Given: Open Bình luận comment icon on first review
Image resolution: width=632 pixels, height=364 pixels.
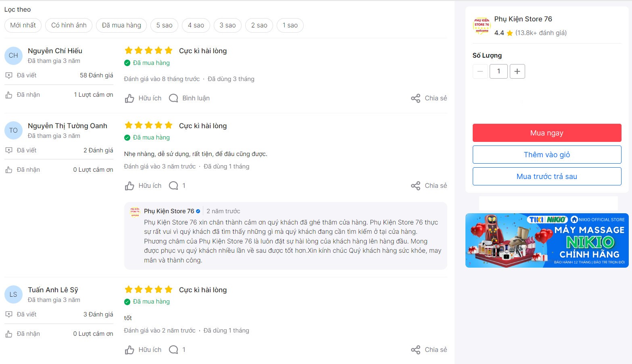Looking at the screenshot, I should pyautogui.click(x=189, y=98).
